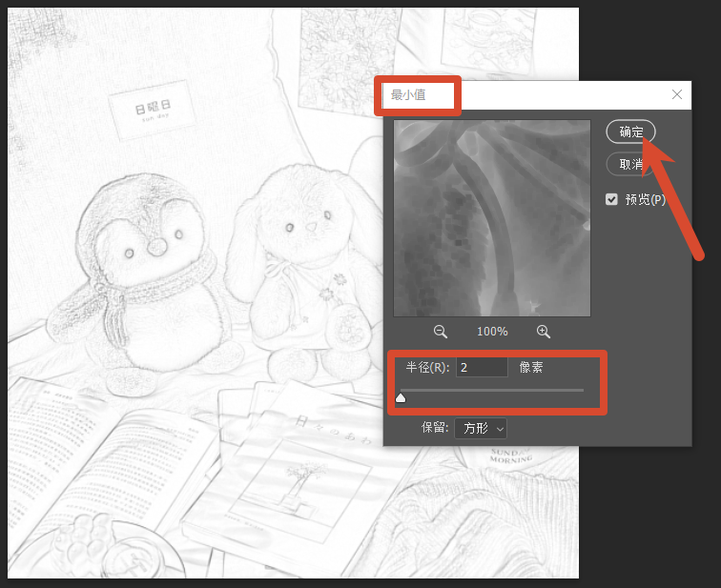Viewport: 721px width, 588px height.
Task: Click the middle of the radius slider track
Action: (x=492, y=391)
